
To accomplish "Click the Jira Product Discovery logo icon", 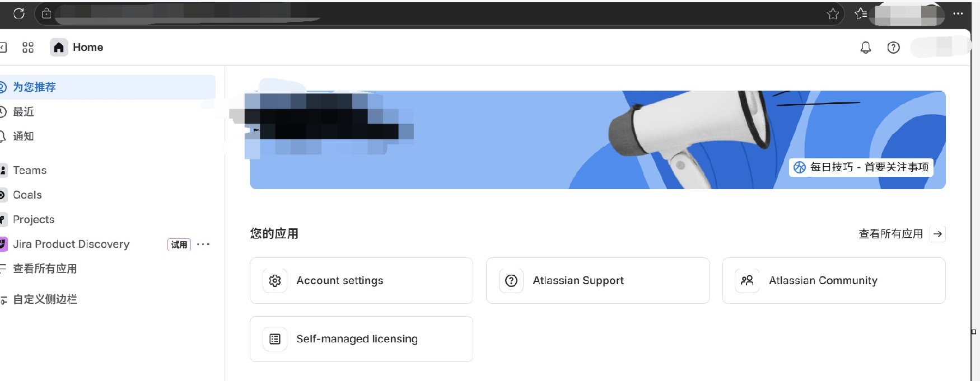I will coord(3,244).
